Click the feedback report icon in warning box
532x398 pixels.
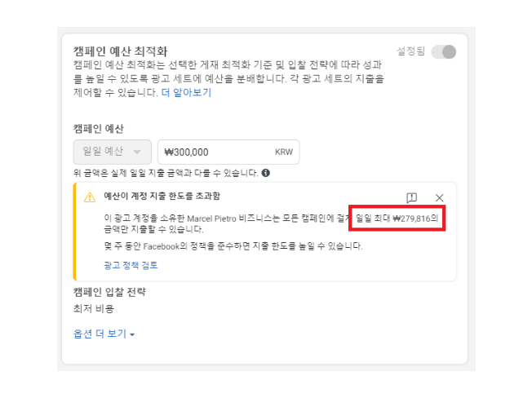point(412,197)
